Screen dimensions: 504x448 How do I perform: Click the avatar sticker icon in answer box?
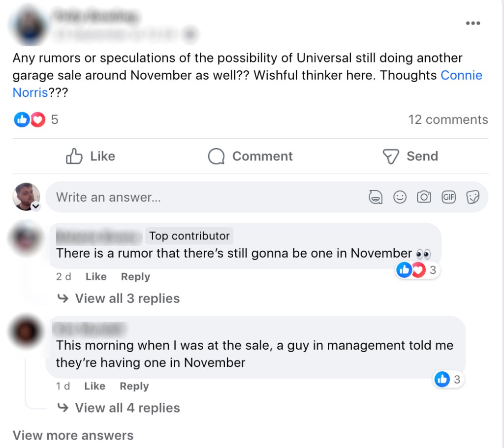point(376,197)
